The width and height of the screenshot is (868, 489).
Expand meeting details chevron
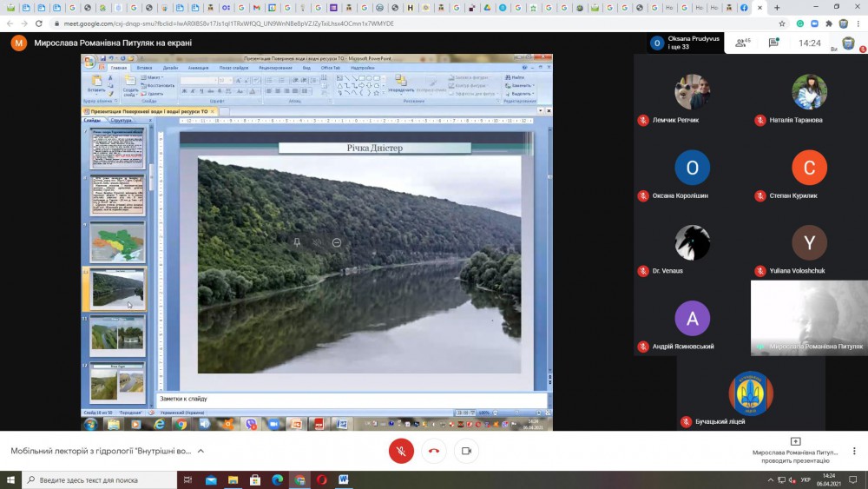coord(201,451)
